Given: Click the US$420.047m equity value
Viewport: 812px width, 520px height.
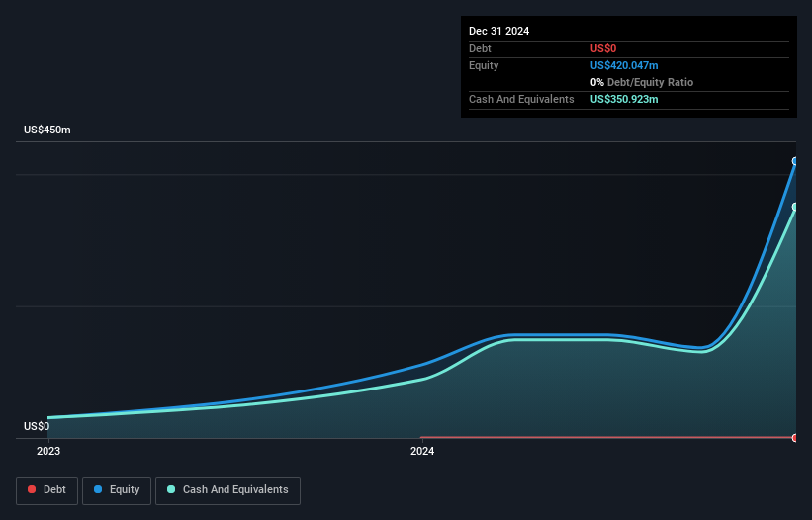Looking at the screenshot, I should coord(624,65).
